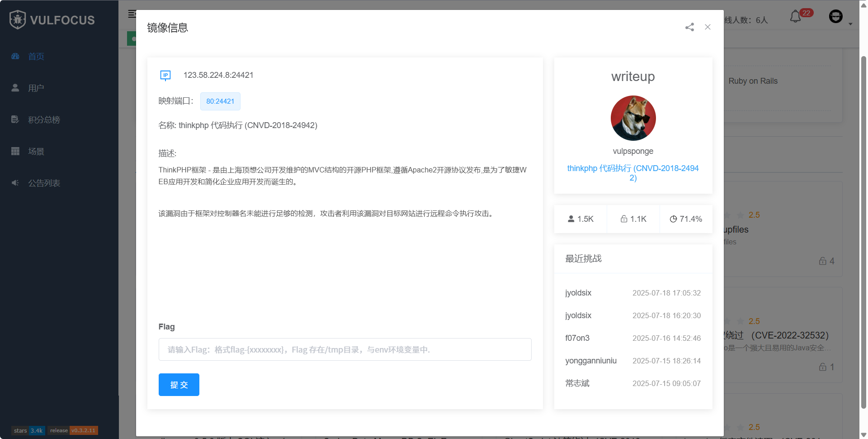Open the vulpsponge avatar image
The height and width of the screenshot is (439, 868).
click(633, 118)
